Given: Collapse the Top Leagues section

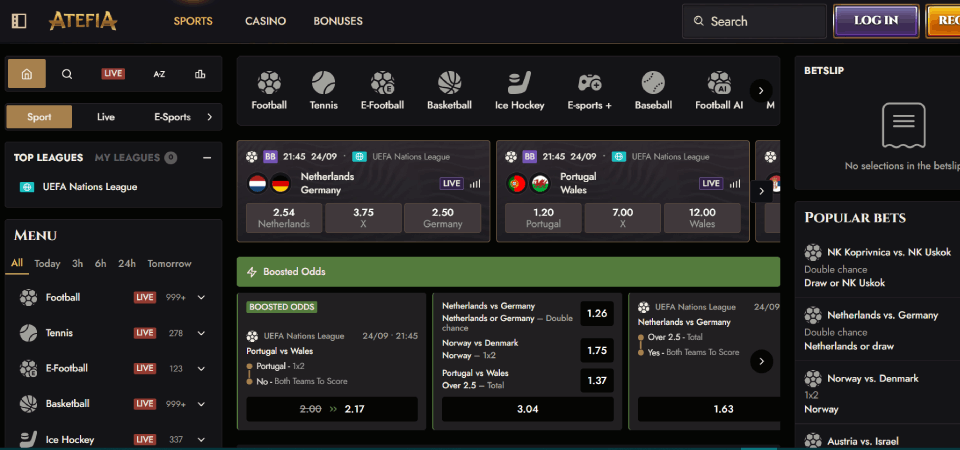Looking at the screenshot, I should click(207, 158).
